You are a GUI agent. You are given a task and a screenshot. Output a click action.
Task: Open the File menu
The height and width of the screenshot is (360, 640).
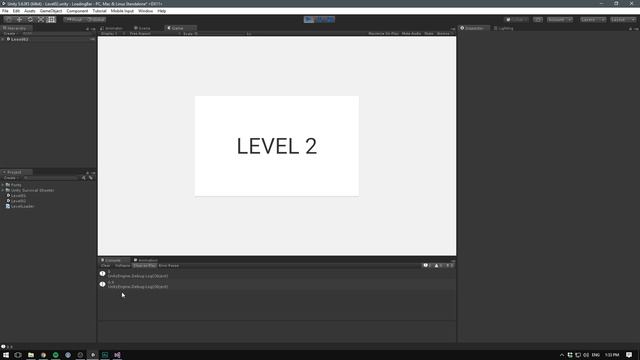click(x=5, y=11)
